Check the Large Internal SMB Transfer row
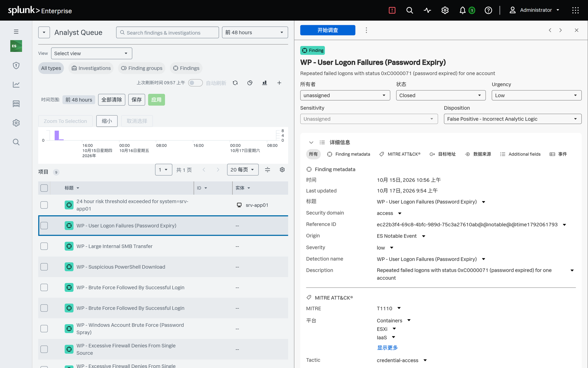Image resolution: width=588 pixels, height=368 pixels. pos(44,246)
